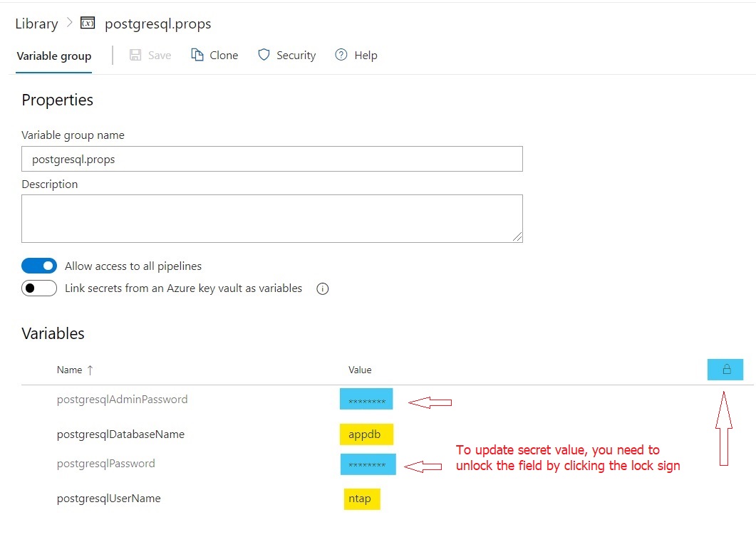Click the variable group icon beside postgresql.props

tap(88, 24)
